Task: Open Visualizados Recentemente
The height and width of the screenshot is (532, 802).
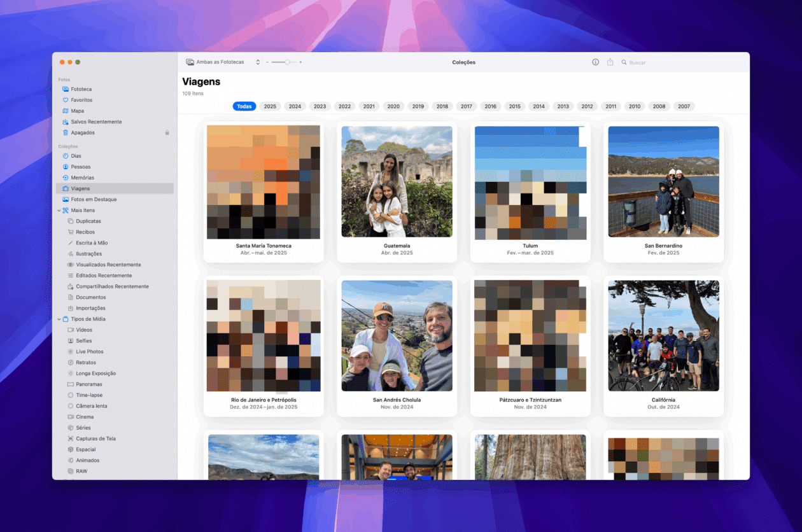Action: point(115,264)
